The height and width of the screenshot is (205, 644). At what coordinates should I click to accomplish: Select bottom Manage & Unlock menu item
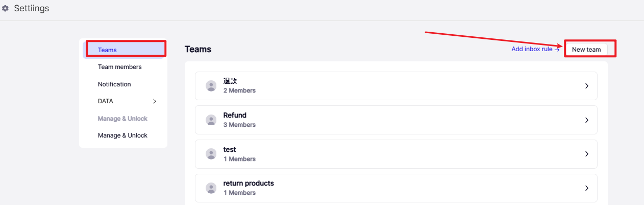pos(123,135)
